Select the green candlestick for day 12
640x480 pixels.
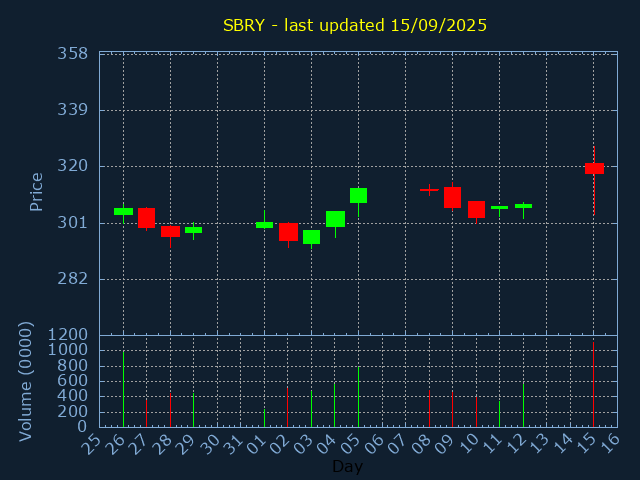pos(523,206)
